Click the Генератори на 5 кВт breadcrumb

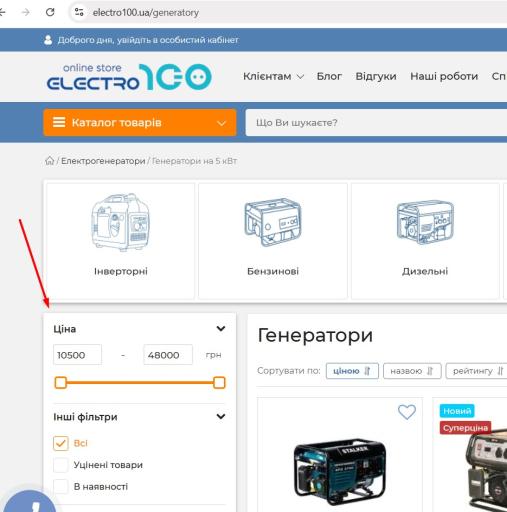pos(194,161)
